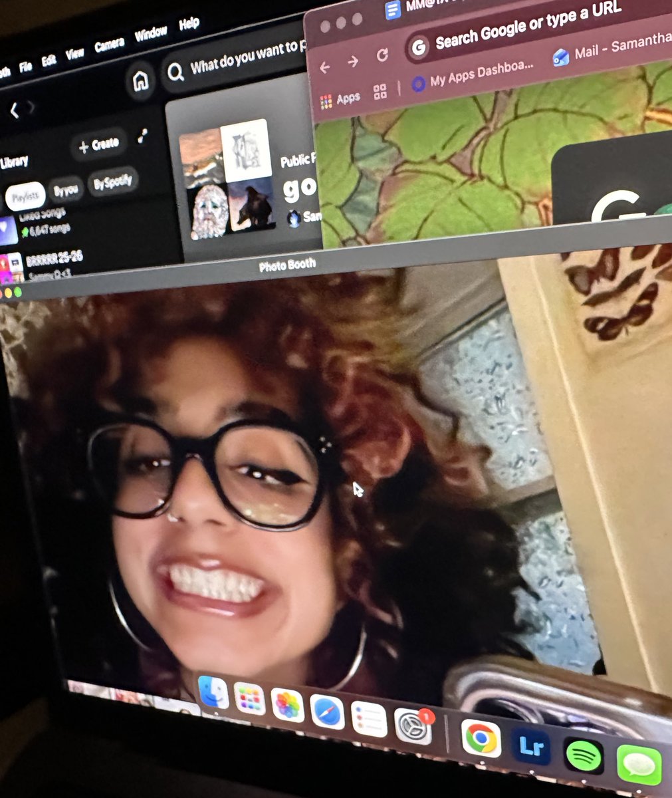Open Photos from the Dock

287,706
